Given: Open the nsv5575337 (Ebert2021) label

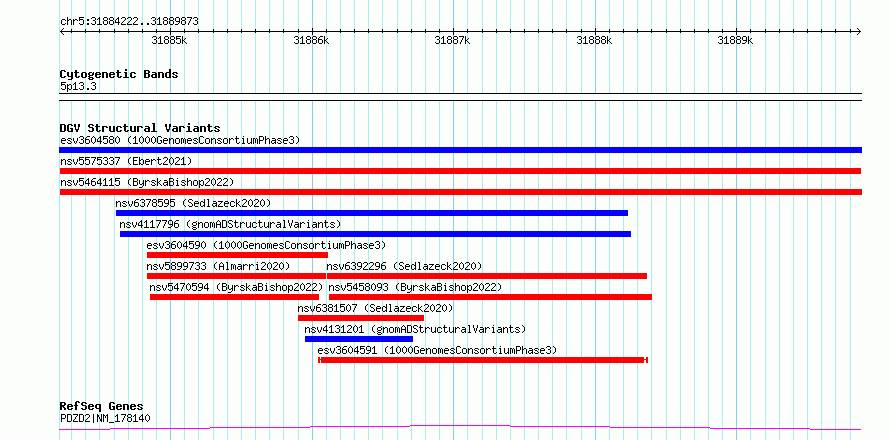Looking at the screenshot, I should 126,161.
